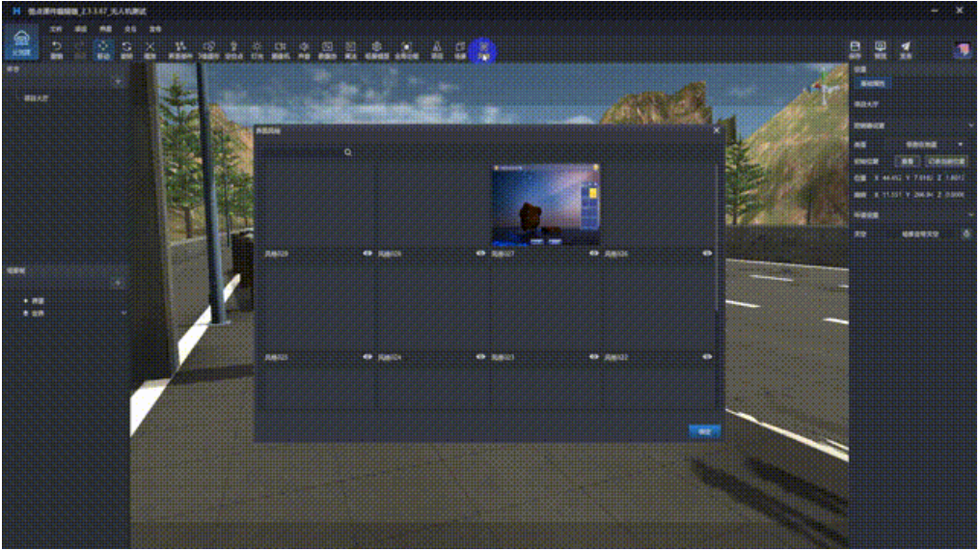Select the move tool in the toolbar

(103, 49)
